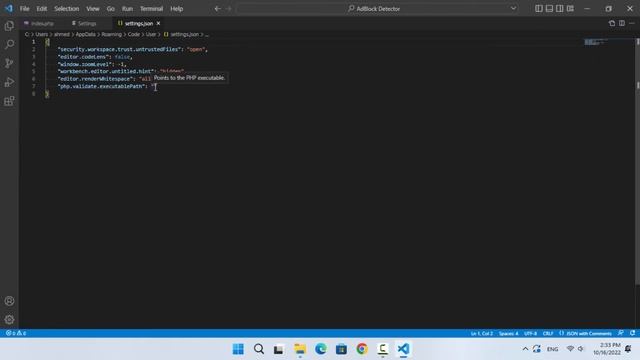
Task: Split the editor to the right
Action: point(622,23)
